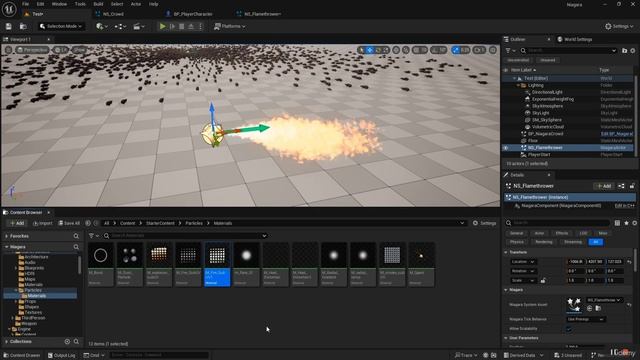Create a new folder in Outliner
Image resolution: width=640 pixels, height=360 pixels.
[624, 50]
